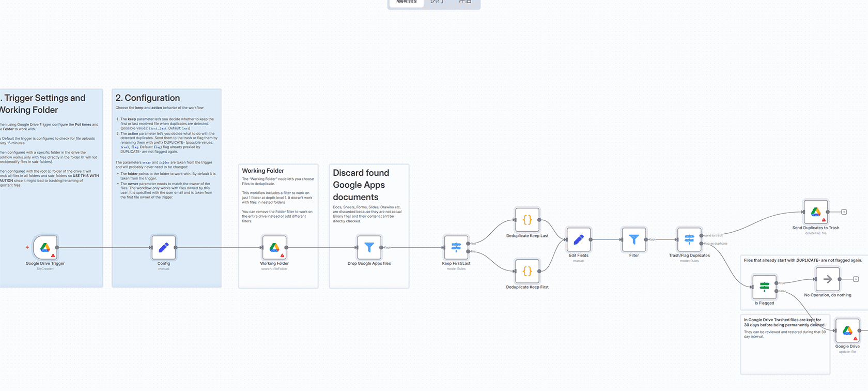This screenshot has height=391, width=868.
Task: Open the Is Flagged node
Action: click(x=764, y=287)
